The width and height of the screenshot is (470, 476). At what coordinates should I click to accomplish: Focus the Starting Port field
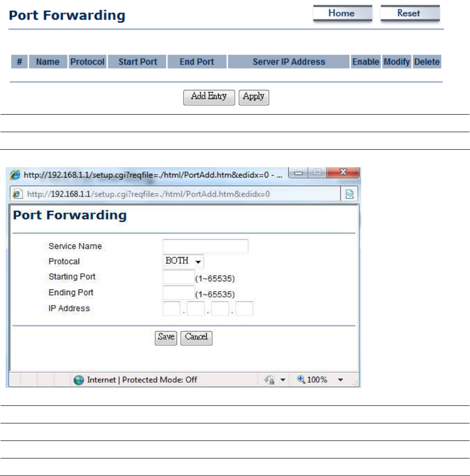178,277
